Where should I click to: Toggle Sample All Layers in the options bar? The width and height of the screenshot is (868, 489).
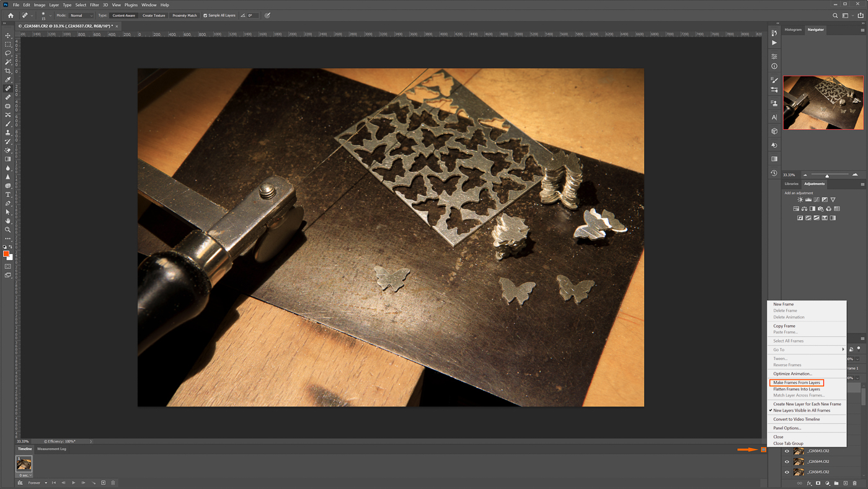[205, 14]
